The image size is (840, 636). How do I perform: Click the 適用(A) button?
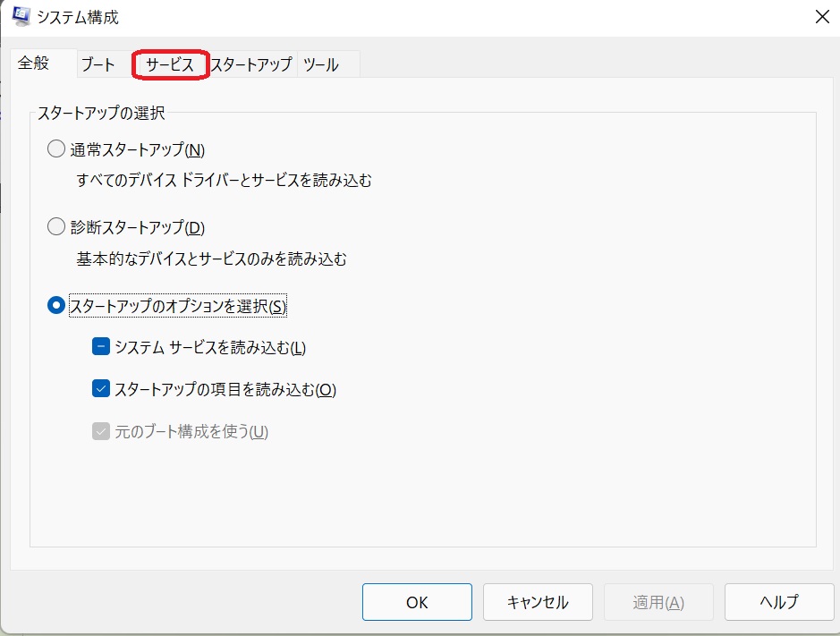coord(658,602)
